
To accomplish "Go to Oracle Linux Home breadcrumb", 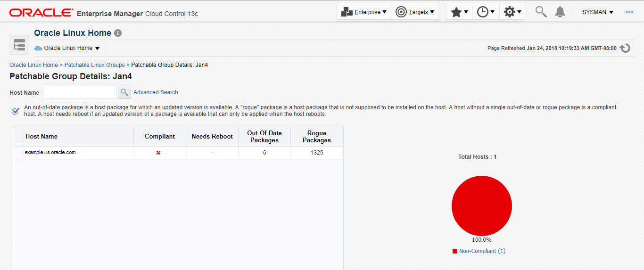I will [x=33, y=65].
